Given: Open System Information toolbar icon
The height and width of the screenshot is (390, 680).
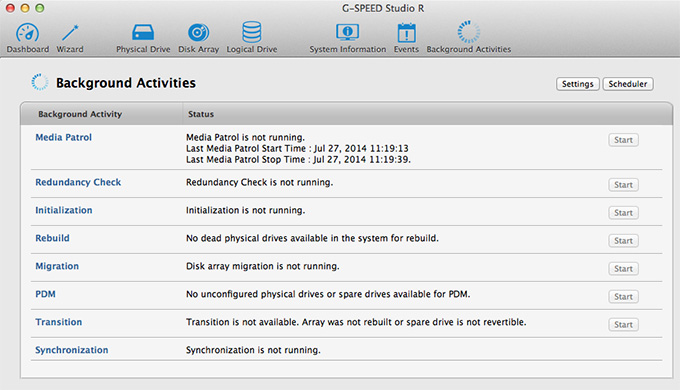Looking at the screenshot, I should 347,38.
